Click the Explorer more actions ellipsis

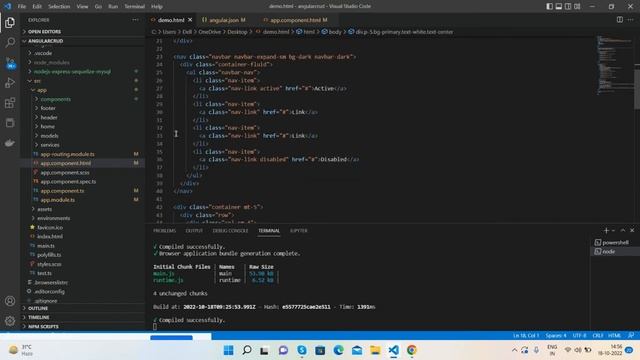[x=136, y=20]
